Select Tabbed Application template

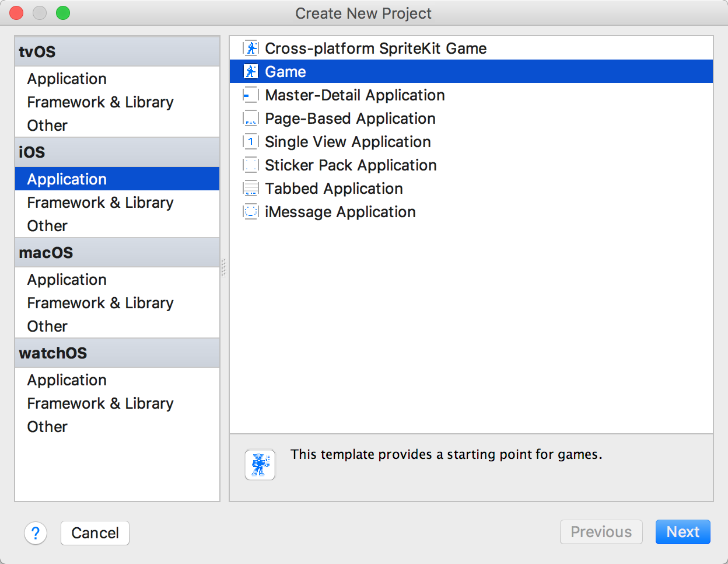point(471,188)
